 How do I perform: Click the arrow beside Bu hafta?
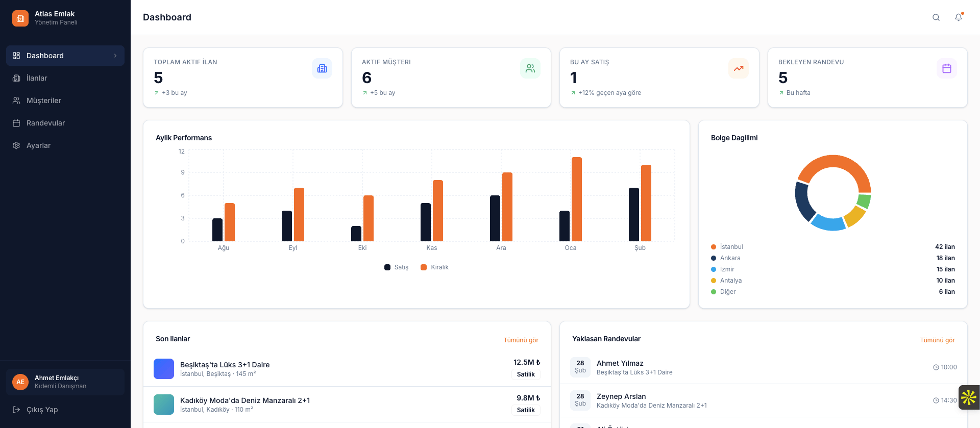(x=781, y=93)
